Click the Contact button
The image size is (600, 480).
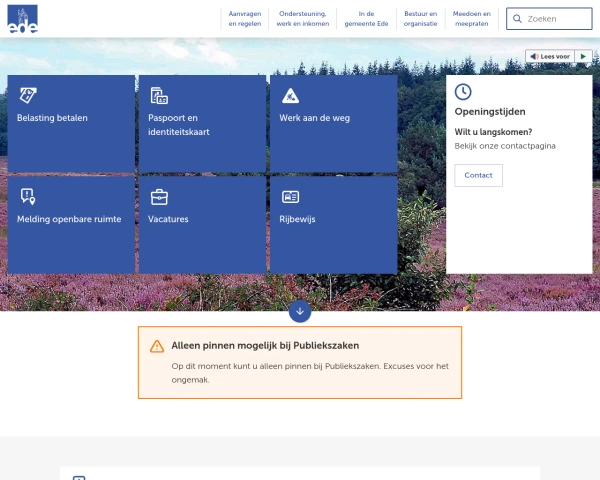coord(478,175)
